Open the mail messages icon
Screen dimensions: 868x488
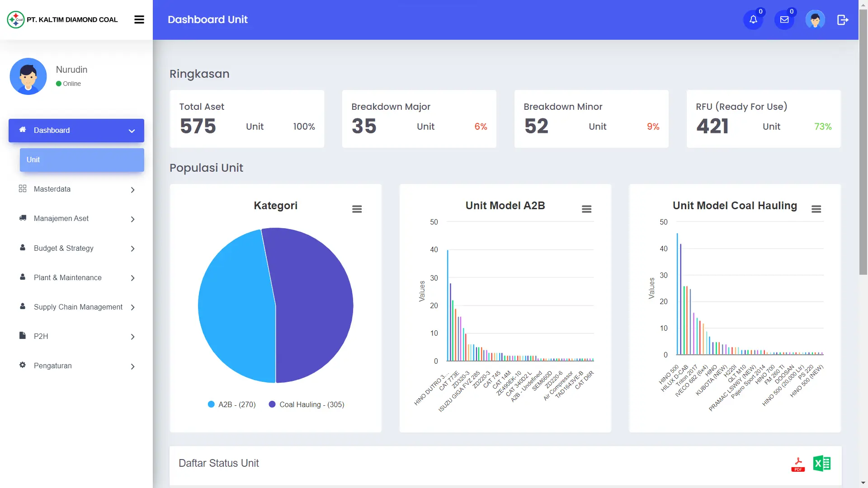pos(784,20)
